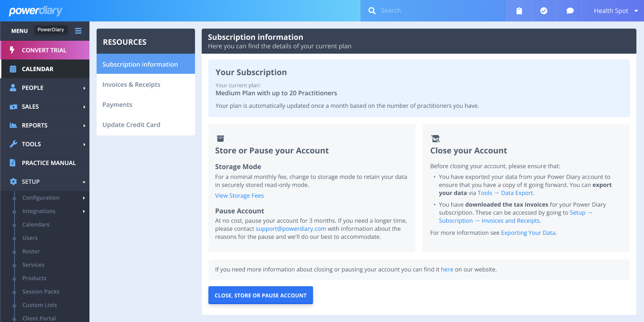Viewport: 644px width, 322px height.
Task: Click the clipboard icon in top bar
Action: [519, 11]
